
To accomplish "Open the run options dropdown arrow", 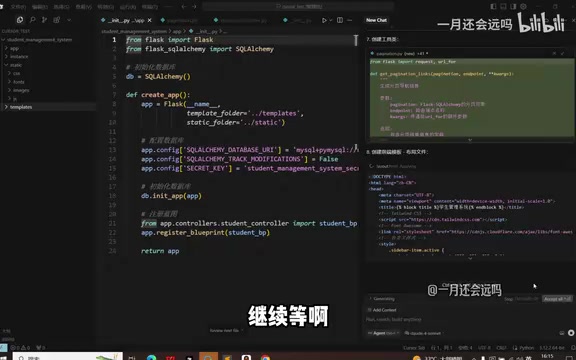I will [331, 20].
